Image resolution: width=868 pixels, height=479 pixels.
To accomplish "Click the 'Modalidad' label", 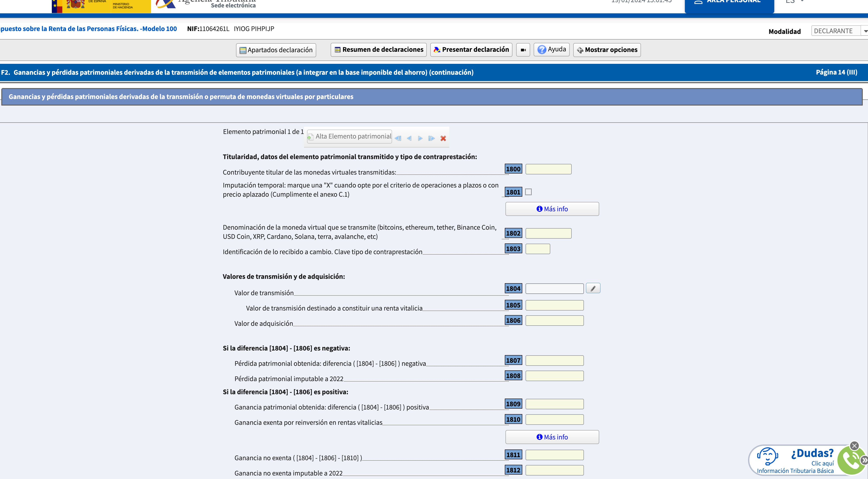I will (785, 32).
